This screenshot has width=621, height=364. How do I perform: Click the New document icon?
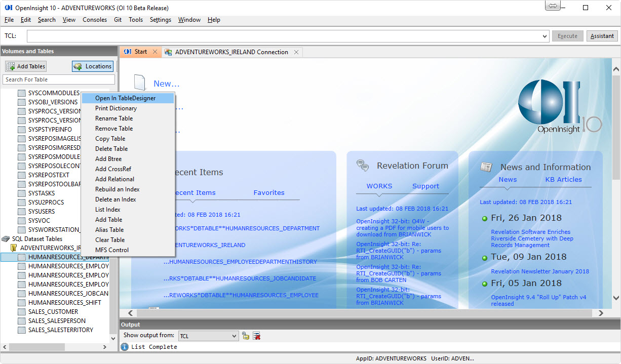click(140, 83)
